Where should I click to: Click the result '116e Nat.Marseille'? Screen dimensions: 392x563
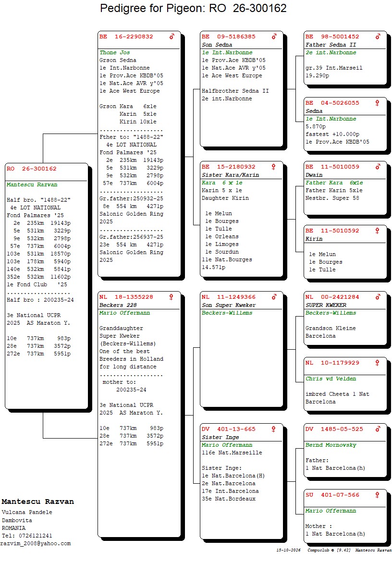pos(232,453)
